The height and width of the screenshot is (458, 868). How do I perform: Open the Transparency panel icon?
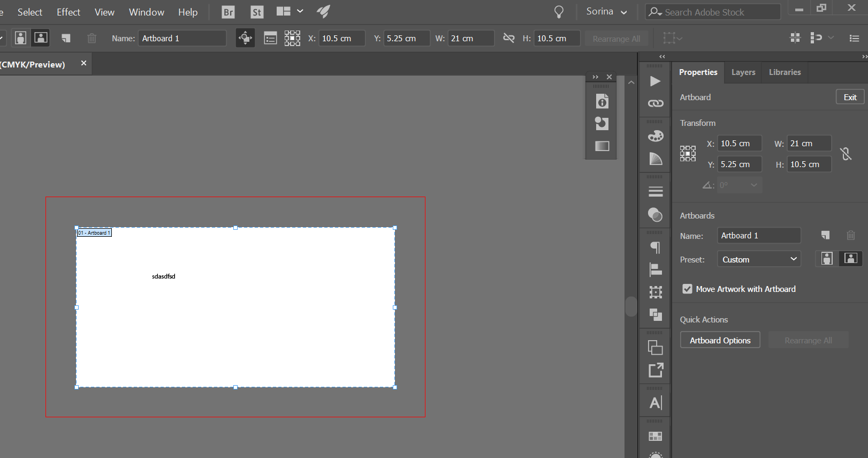[656, 215]
